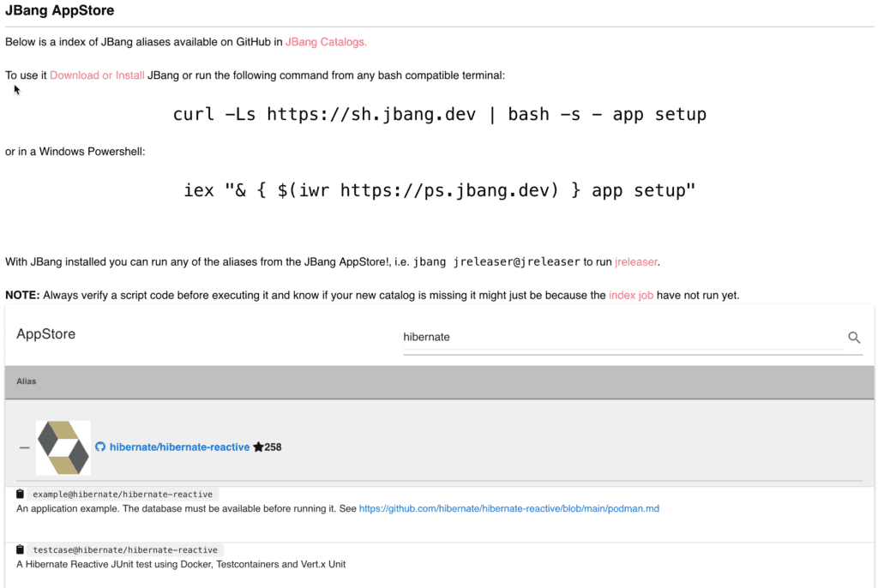Screen dimensions: 878x588
Task: Click the Download or Install link
Action: coord(96,75)
